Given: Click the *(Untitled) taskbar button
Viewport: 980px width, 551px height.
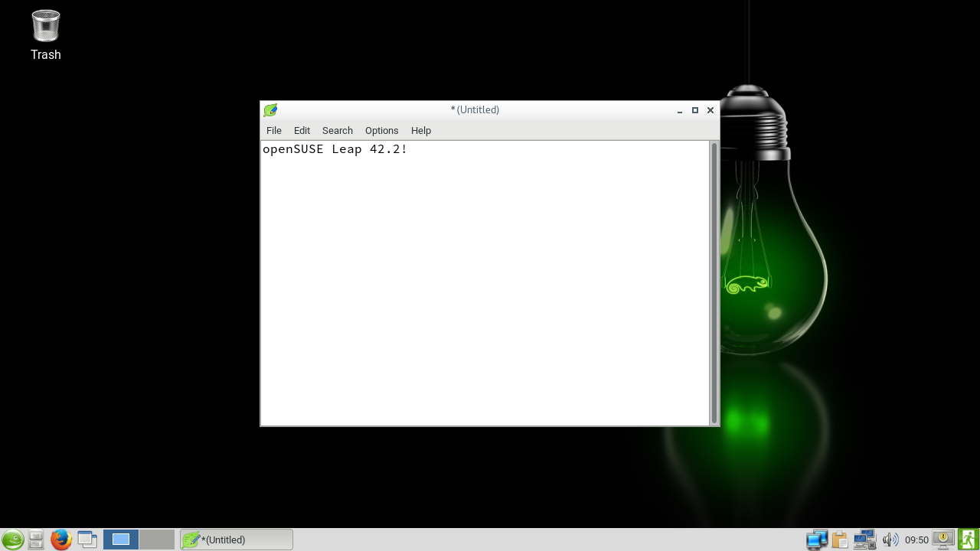Looking at the screenshot, I should point(237,540).
